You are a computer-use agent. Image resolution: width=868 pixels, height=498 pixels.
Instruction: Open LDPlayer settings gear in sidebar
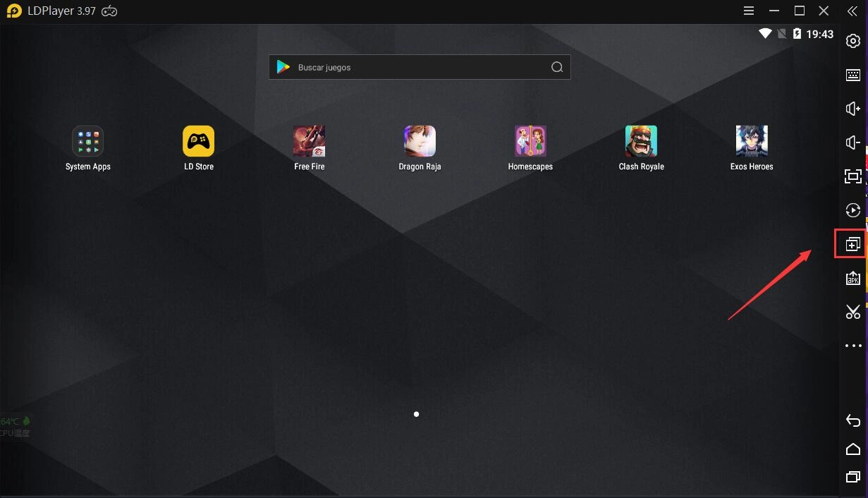(x=852, y=42)
